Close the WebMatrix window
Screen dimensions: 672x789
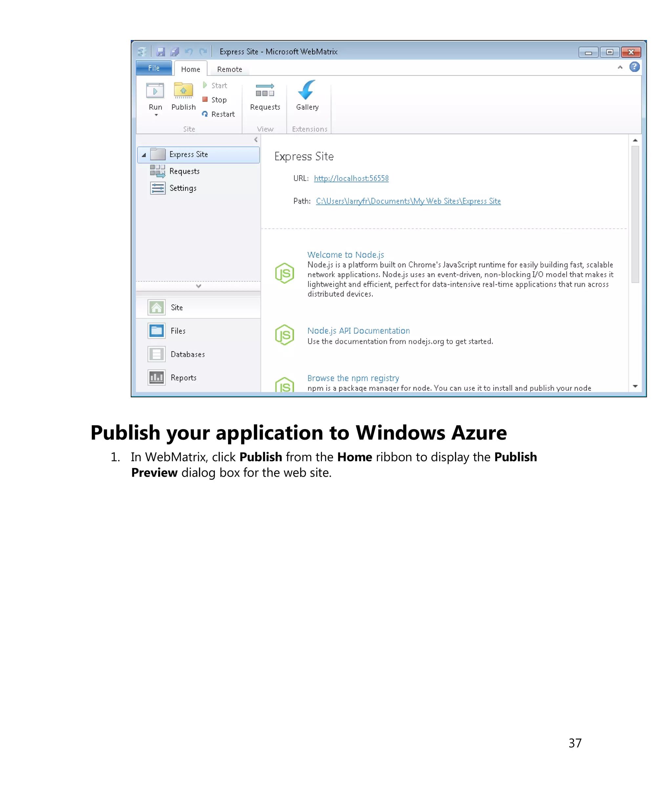click(x=631, y=52)
